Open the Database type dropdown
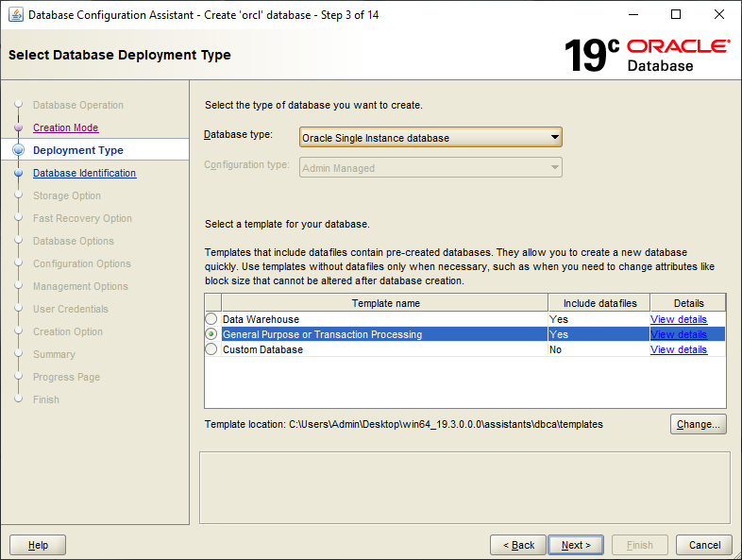The image size is (742, 560). [430, 138]
